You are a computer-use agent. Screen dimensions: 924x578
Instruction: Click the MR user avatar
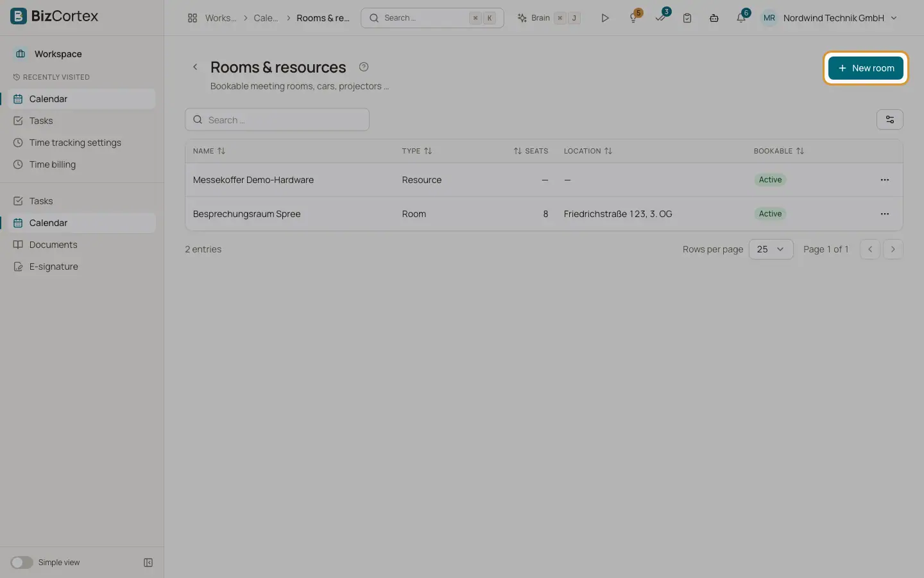click(x=769, y=18)
